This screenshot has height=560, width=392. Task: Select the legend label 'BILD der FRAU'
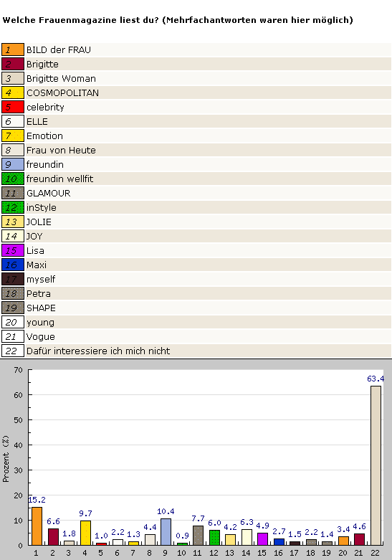pyautogui.click(x=59, y=49)
